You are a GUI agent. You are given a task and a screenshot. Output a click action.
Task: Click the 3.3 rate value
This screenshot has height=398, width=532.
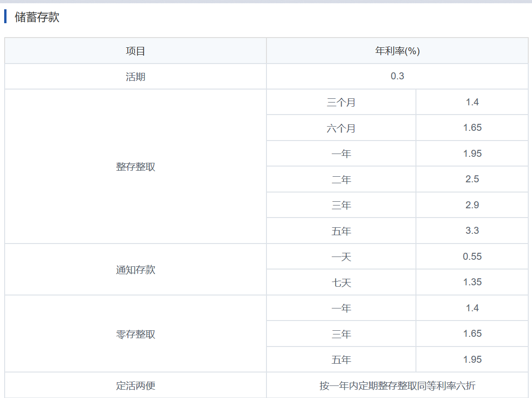pos(472,231)
